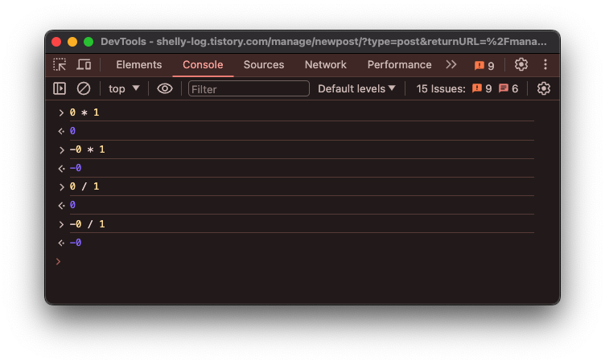The height and width of the screenshot is (364, 605).
Task: Click the '-0' result below '-0 * 1'
Action: [x=76, y=168]
